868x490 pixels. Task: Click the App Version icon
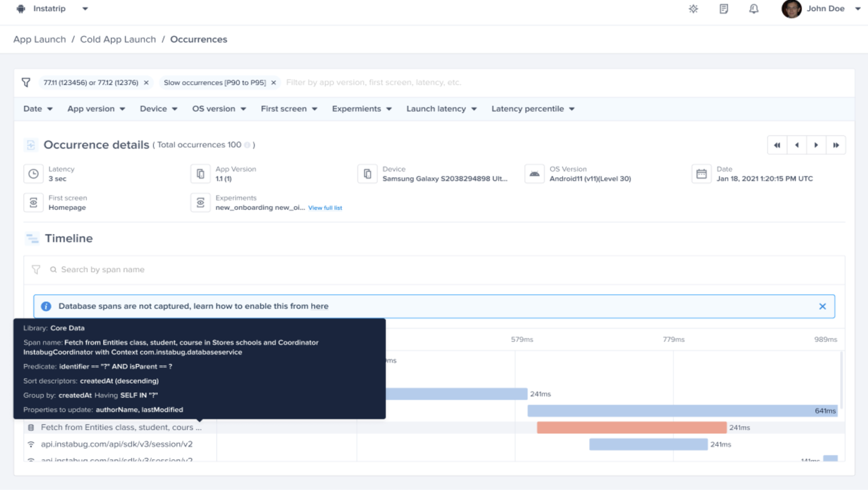[x=200, y=174]
